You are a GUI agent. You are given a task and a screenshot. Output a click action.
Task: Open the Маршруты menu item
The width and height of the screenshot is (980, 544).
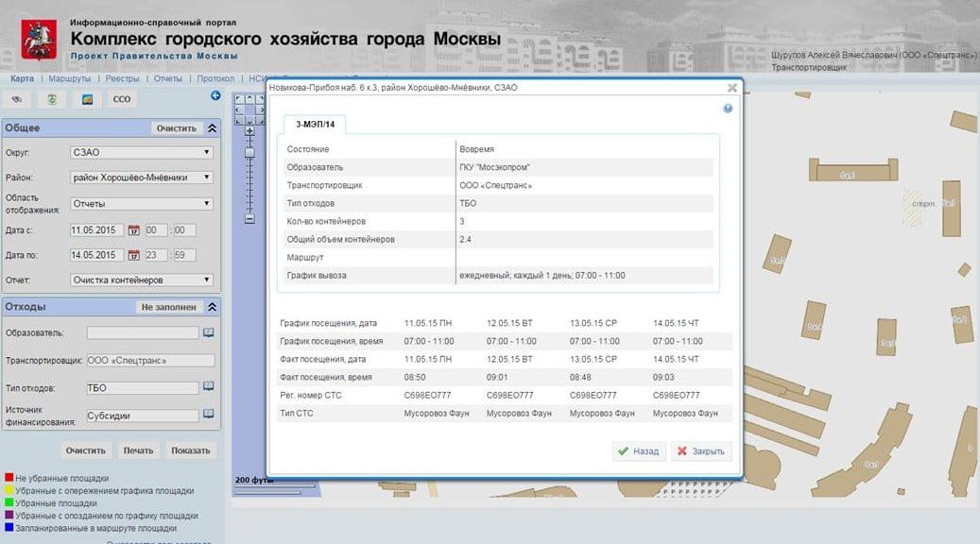(69, 78)
